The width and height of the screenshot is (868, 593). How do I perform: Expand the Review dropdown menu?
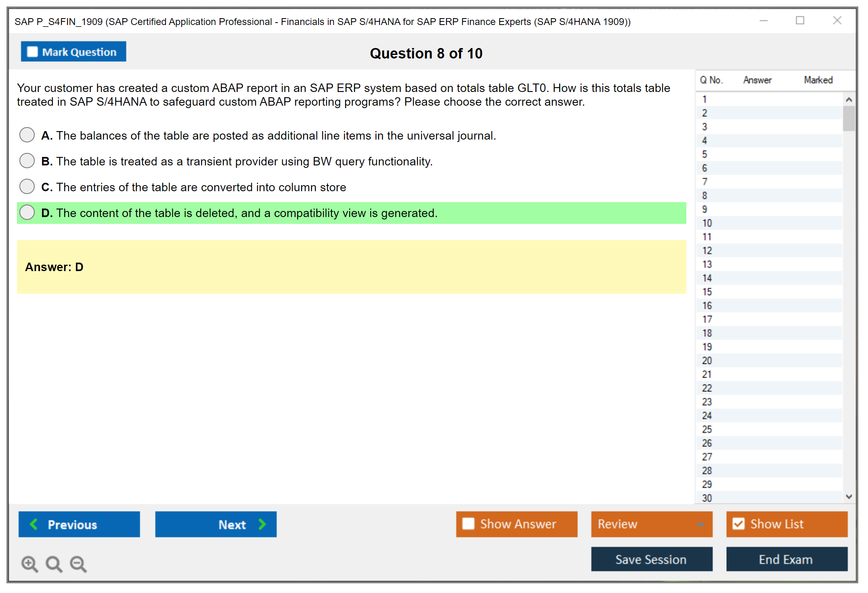(700, 524)
